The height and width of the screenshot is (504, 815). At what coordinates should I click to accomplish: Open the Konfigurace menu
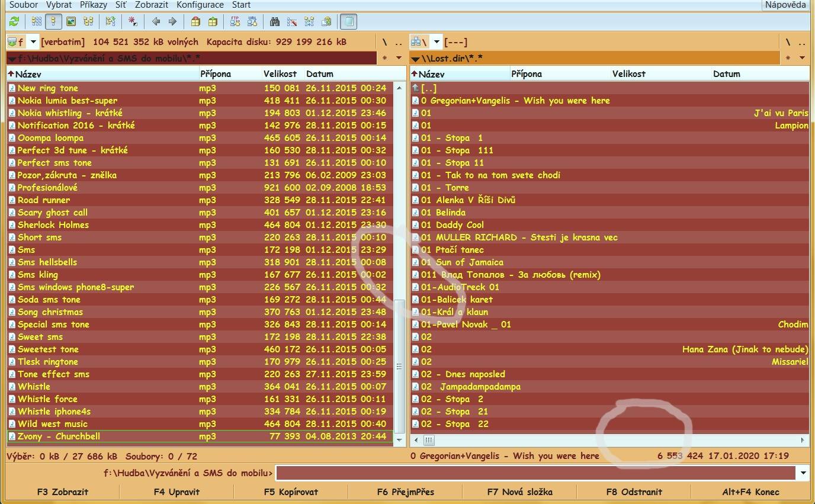[x=200, y=5]
